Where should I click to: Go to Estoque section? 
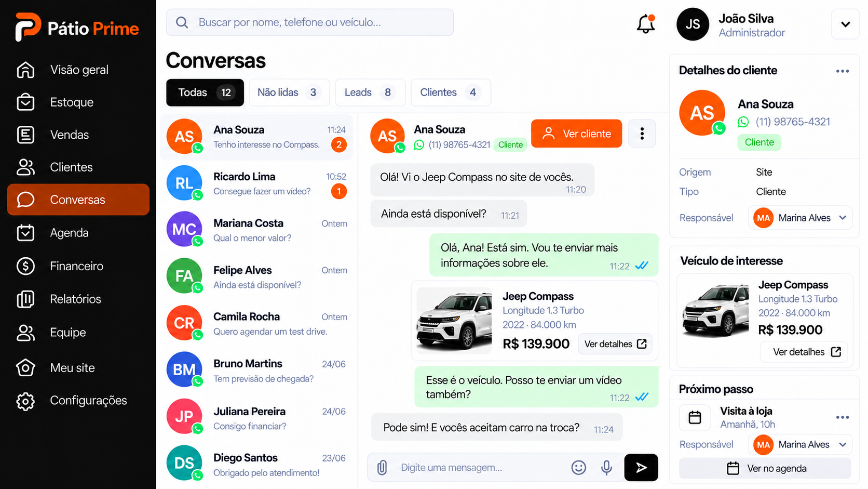click(x=78, y=102)
